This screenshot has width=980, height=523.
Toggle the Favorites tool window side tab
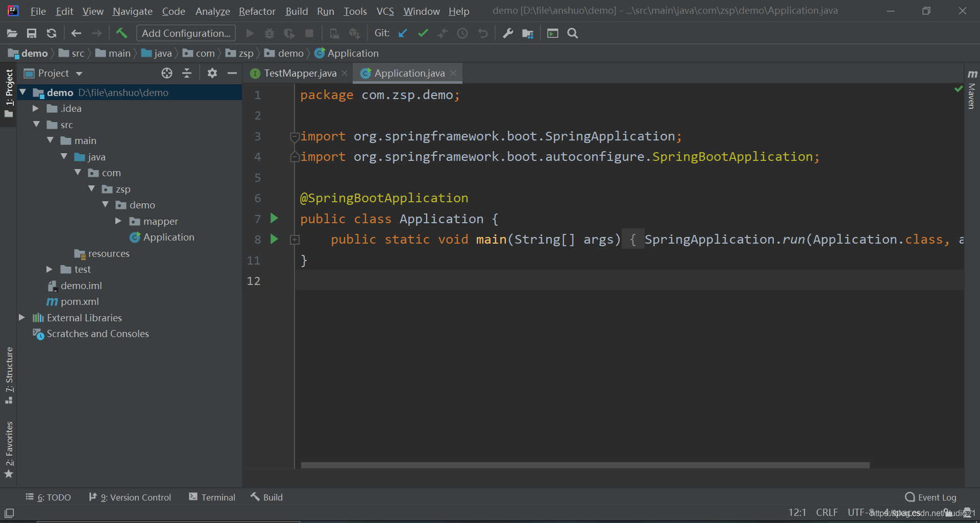pyautogui.click(x=9, y=449)
